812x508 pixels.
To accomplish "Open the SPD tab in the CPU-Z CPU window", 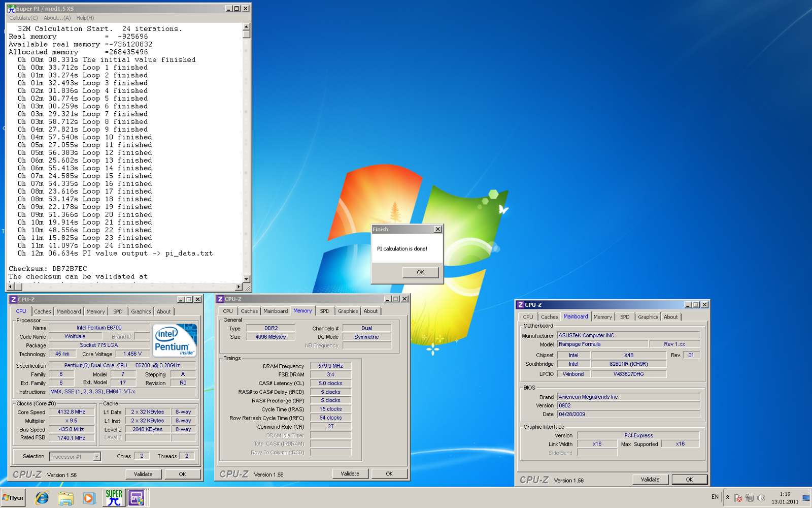I will [118, 311].
